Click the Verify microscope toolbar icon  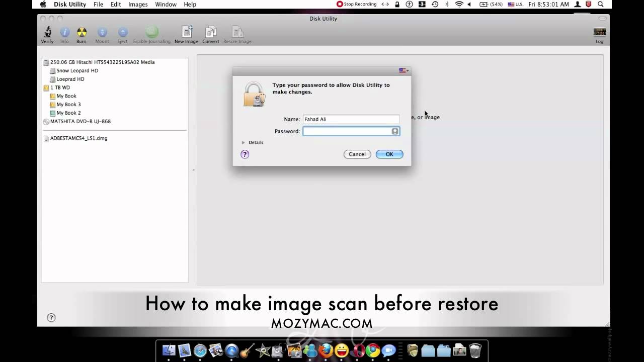click(x=47, y=32)
